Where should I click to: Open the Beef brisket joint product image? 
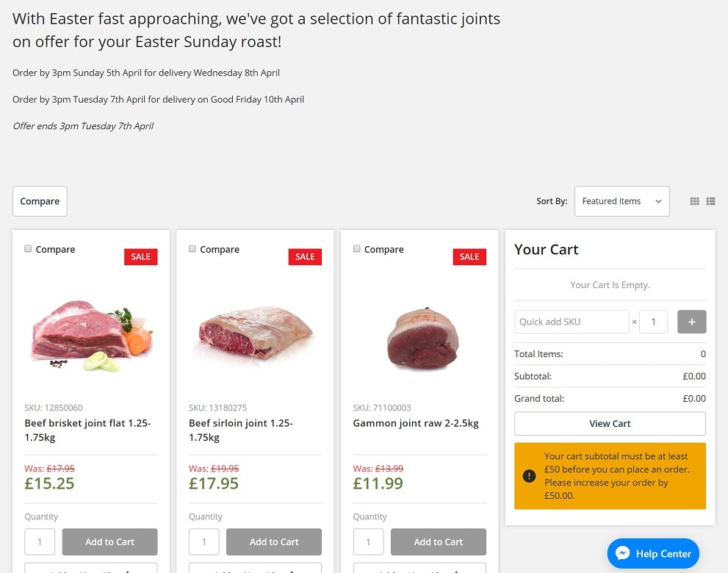coord(92,336)
